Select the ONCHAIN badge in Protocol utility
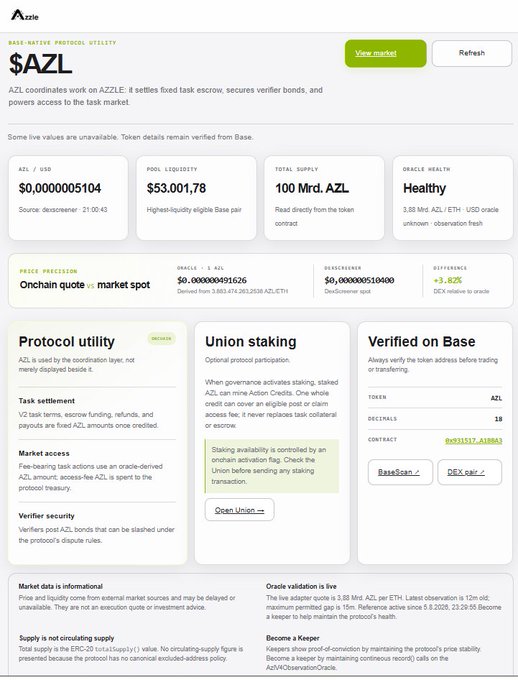Screen dimensions: 518x680 click(161, 338)
